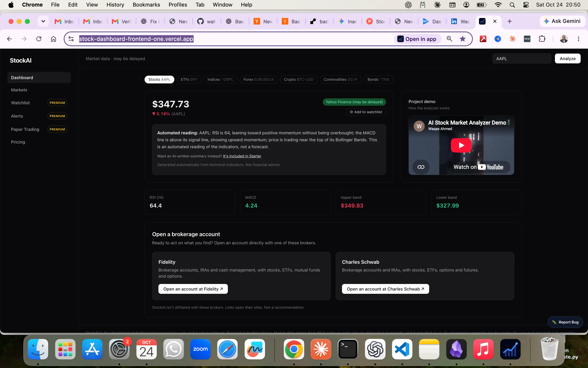The height and width of the screenshot is (368, 588).
Task: Click Open an account at Charles Schwab
Action: [385, 289]
